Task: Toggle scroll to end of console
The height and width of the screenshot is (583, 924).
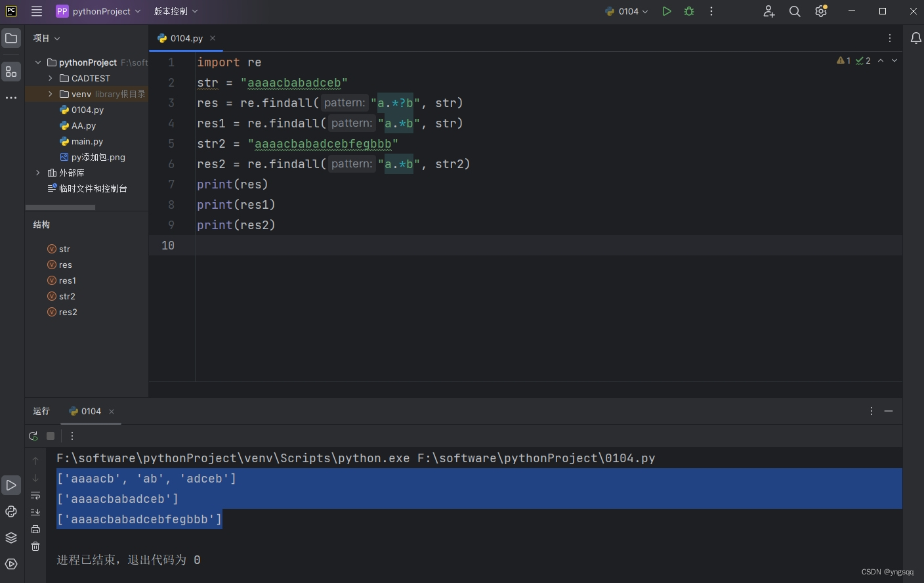Action: 35,512
